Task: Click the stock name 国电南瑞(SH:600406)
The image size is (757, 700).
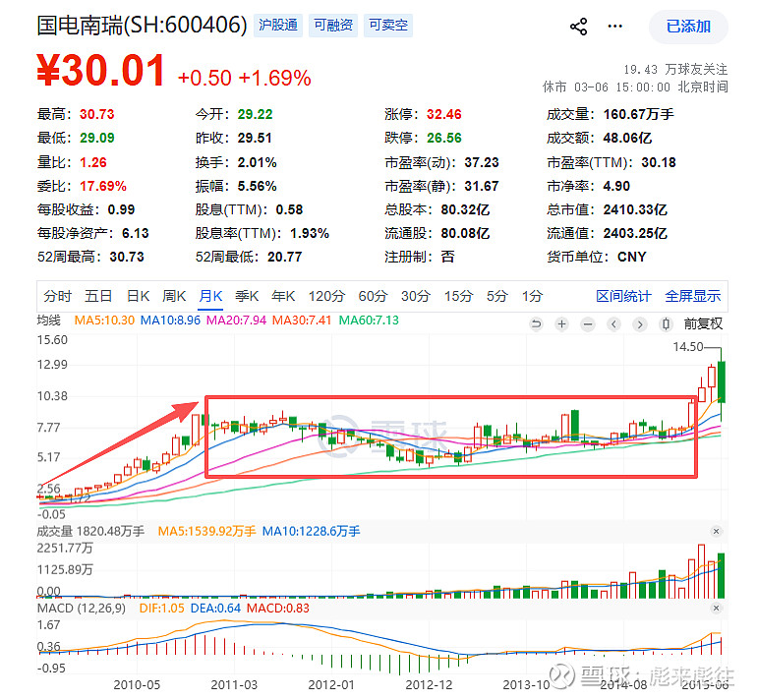Action: tap(142, 26)
